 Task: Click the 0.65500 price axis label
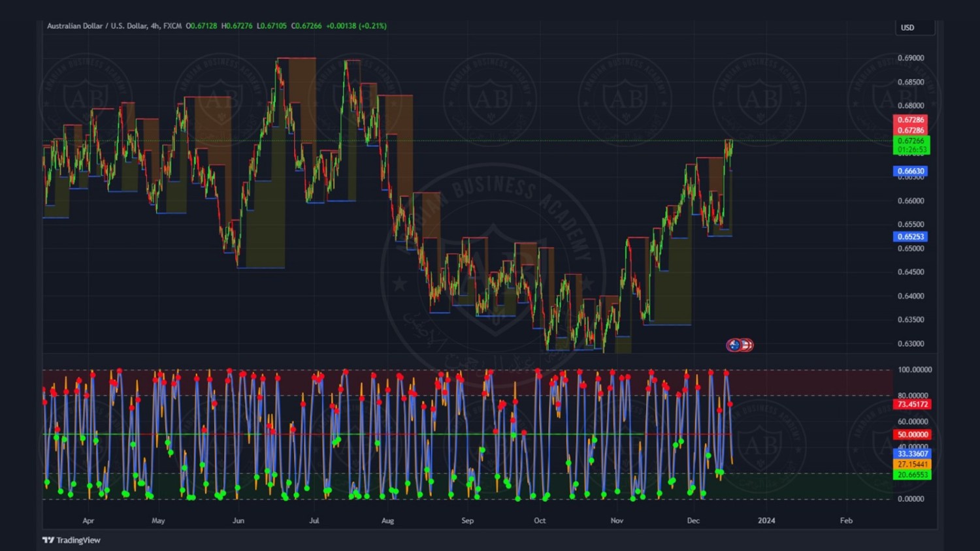911,225
